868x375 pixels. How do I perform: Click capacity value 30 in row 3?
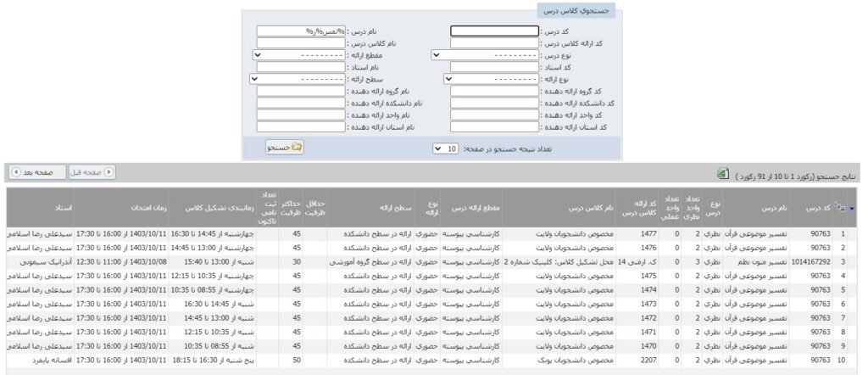(297, 261)
